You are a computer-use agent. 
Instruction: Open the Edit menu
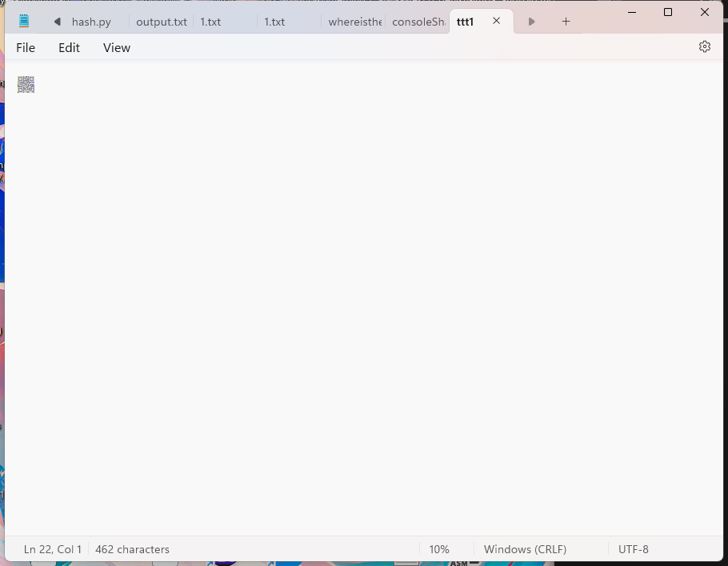(x=69, y=48)
